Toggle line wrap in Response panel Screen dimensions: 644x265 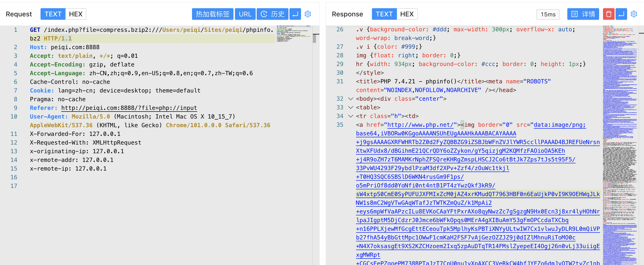tap(621, 14)
